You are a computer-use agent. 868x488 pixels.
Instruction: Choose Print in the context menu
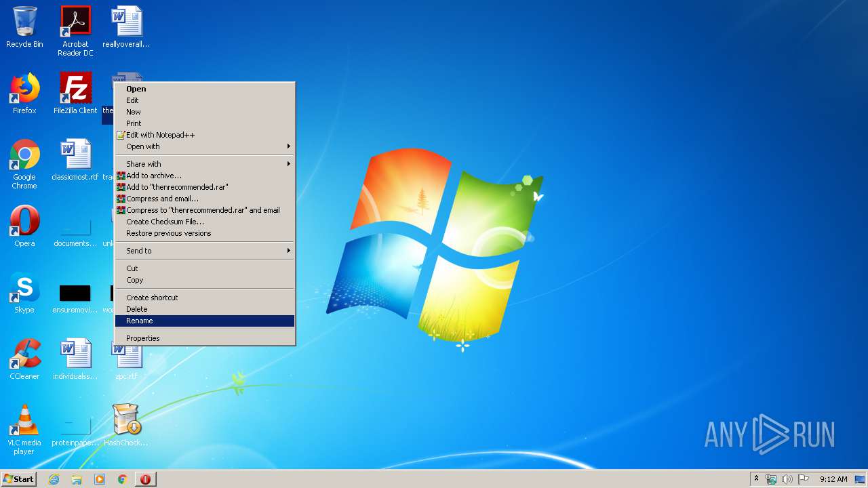pos(205,123)
